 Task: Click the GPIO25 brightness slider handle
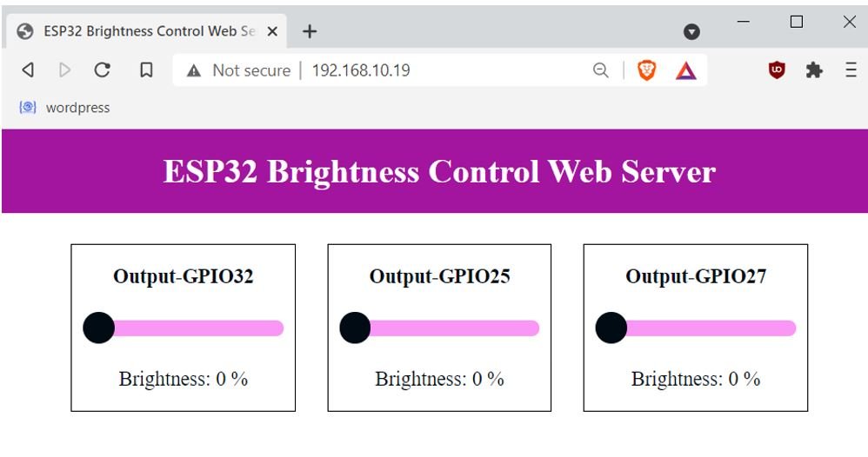tap(355, 328)
